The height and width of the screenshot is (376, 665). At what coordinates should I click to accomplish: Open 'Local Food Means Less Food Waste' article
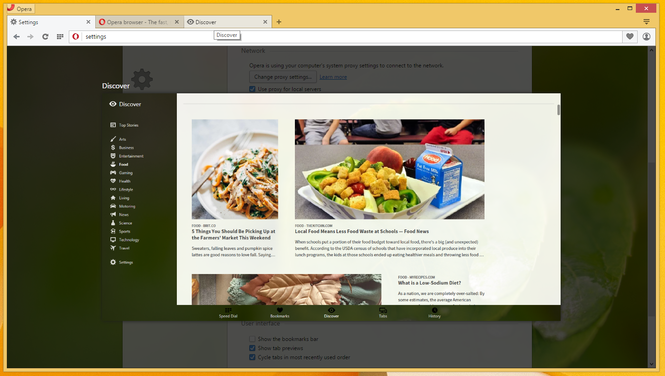click(x=362, y=231)
